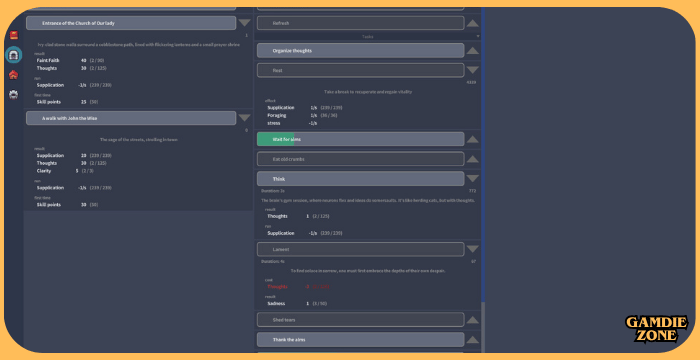This screenshot has width=700, height=360.
Task: Start Thank the alms task
Action: 360,339
